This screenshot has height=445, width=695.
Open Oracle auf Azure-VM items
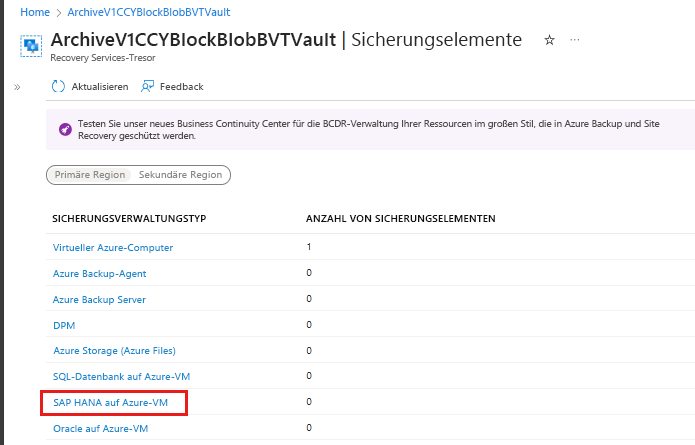(x=101, y=429)
